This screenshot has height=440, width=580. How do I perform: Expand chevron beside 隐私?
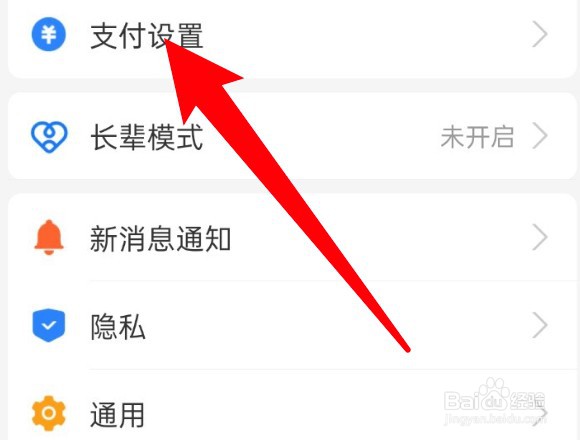click(540, 325)
